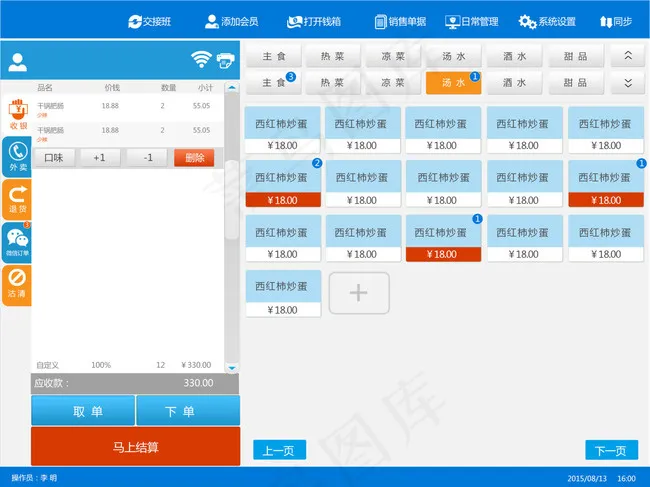Click the 100% discount value
This screenshot has height=487, width=650.
(x=101, y=365)
